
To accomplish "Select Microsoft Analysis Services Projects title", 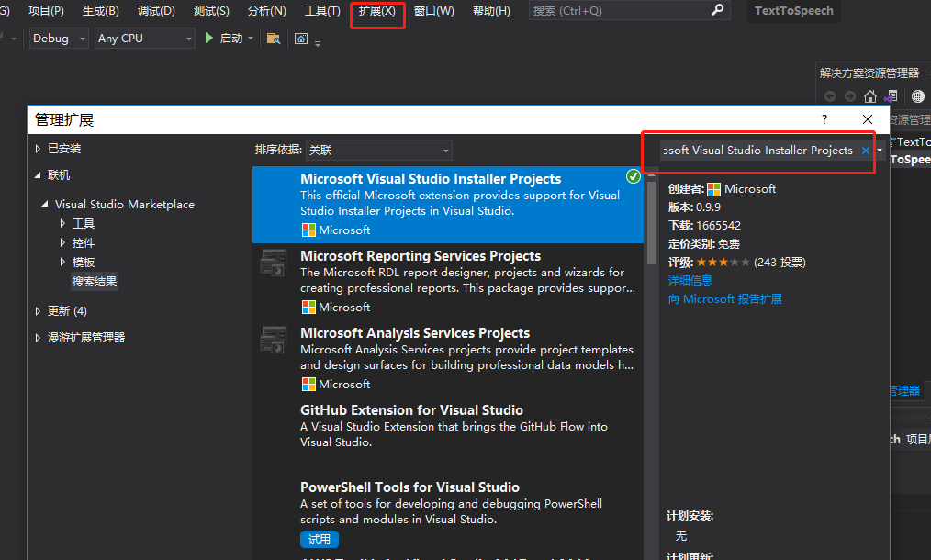I will coord(415,333).
